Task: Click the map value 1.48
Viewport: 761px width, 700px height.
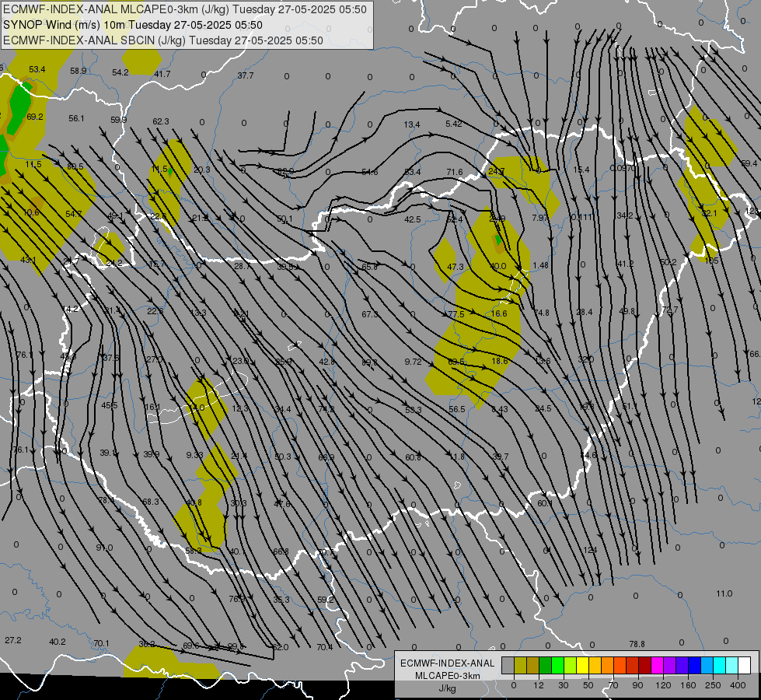Action: (x=540, y=265)
